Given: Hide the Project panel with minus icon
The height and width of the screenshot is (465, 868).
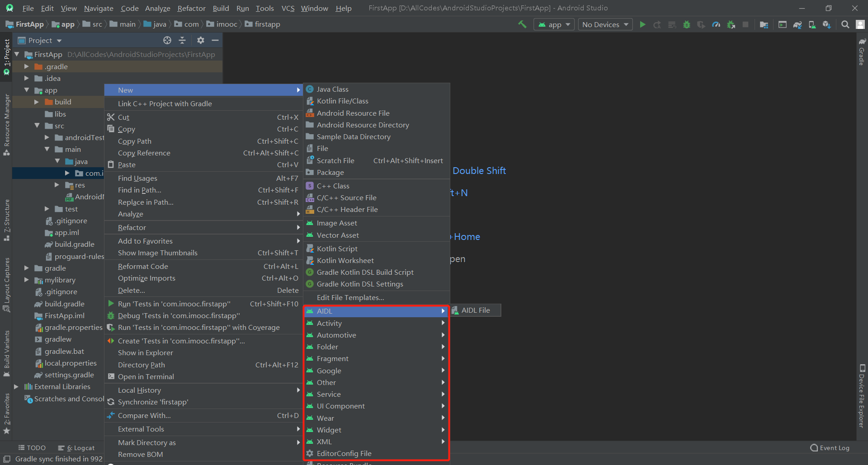Looking at the screenshot, I should (215, 40).
